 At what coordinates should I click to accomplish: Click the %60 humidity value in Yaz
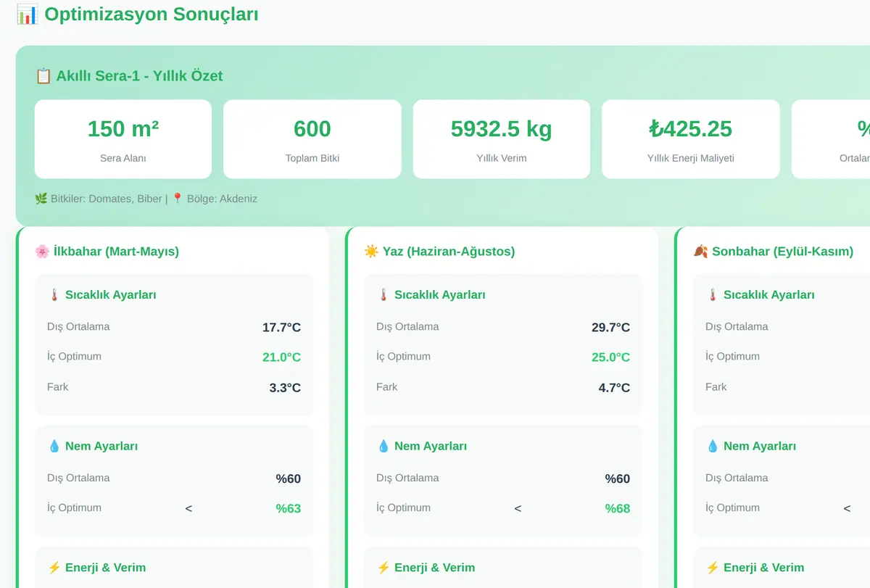click(618, 479)
